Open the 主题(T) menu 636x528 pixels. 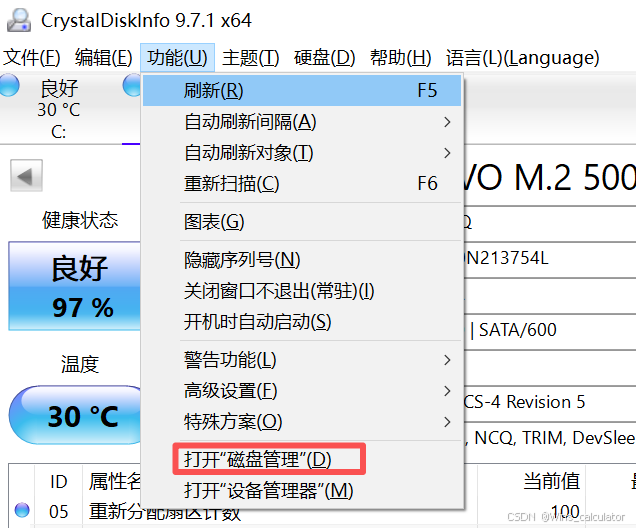tap(251, 57)
